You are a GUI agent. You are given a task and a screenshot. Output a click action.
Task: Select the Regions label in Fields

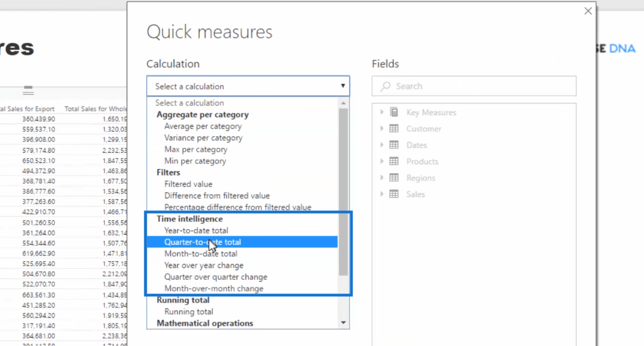click(x=420, y=178)
